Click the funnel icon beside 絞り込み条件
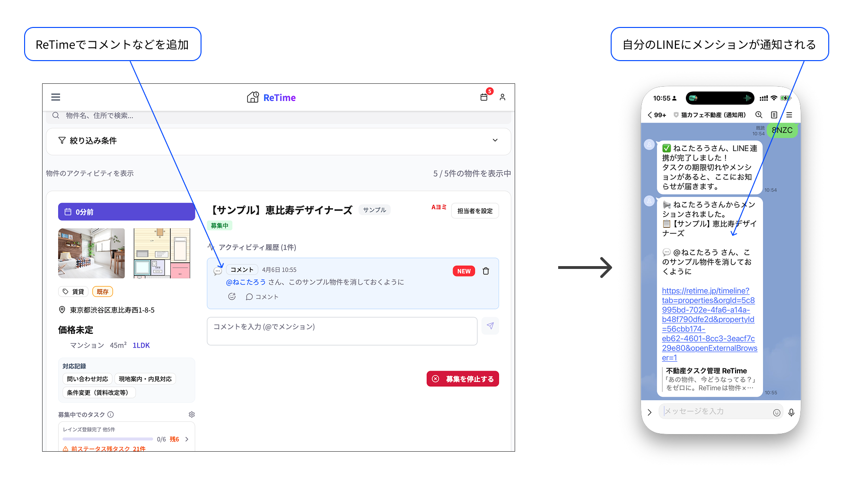This screenshot has height=500, width=868. [62, 141]
